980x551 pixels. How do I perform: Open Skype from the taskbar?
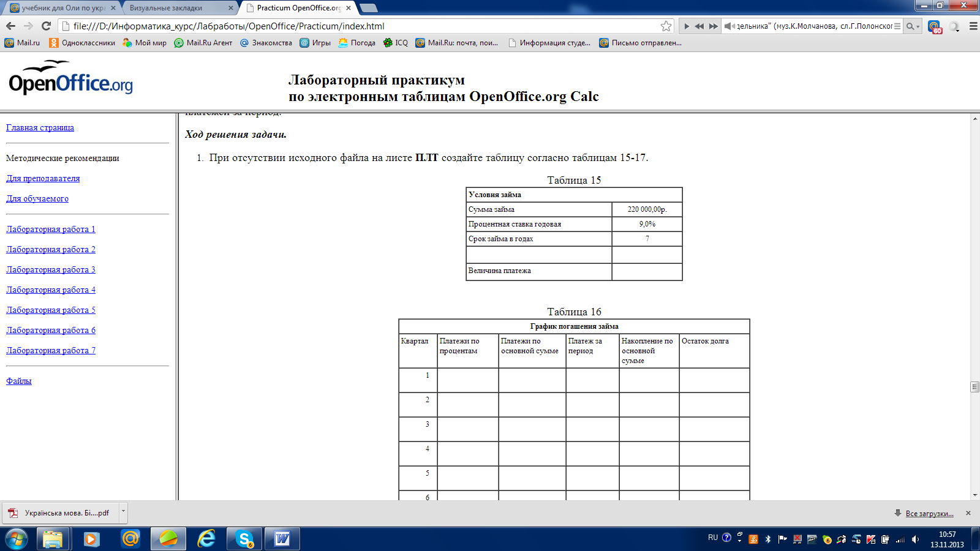pos(245,539)
